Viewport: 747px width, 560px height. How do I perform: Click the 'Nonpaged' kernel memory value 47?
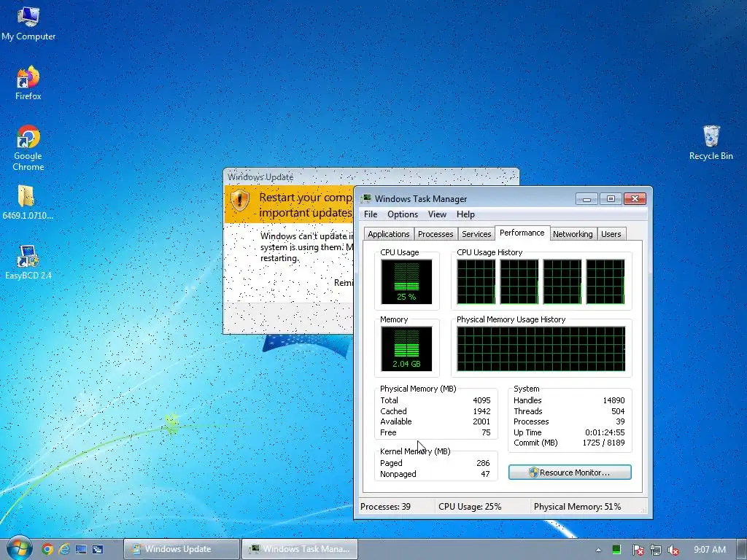485,474
